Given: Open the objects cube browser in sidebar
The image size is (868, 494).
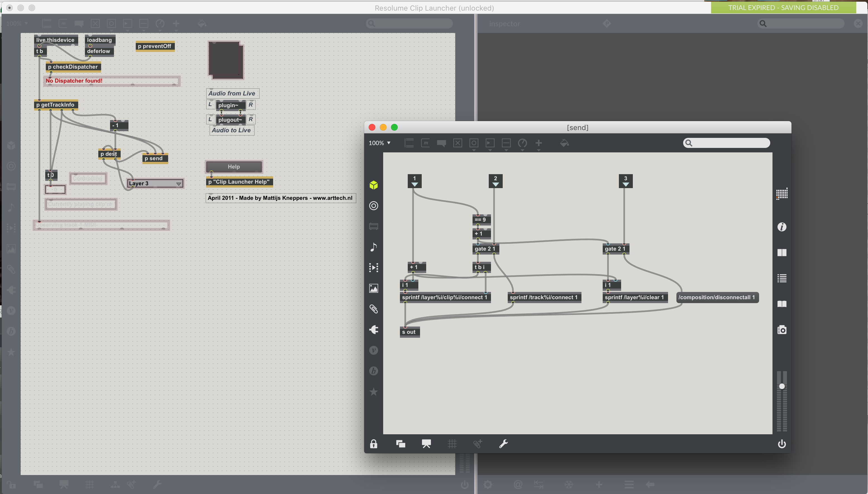Looking at the screenshot, I should (x=373, y=185).
